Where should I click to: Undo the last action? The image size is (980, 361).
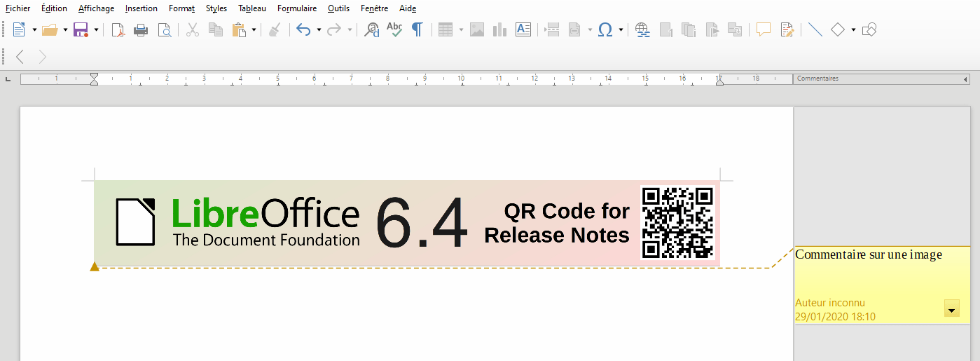[303, 29]
